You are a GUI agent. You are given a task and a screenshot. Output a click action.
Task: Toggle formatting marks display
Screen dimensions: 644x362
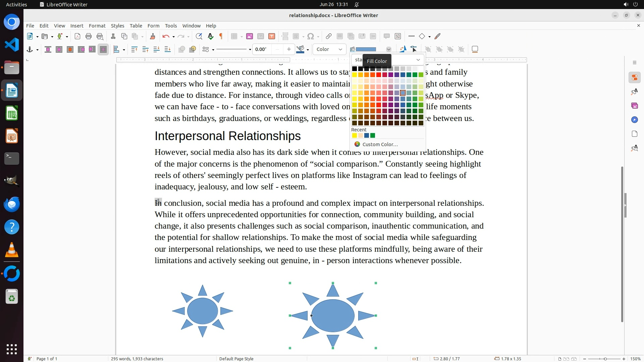tap(221, 37)
